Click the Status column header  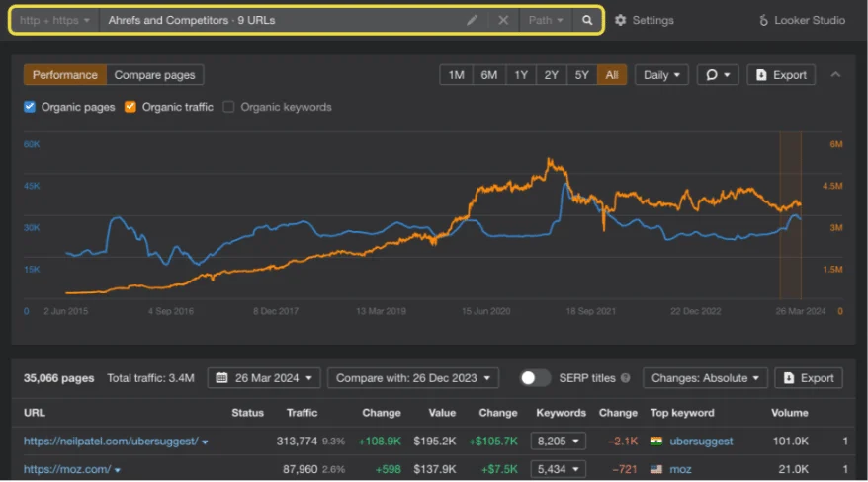(247, 413)
